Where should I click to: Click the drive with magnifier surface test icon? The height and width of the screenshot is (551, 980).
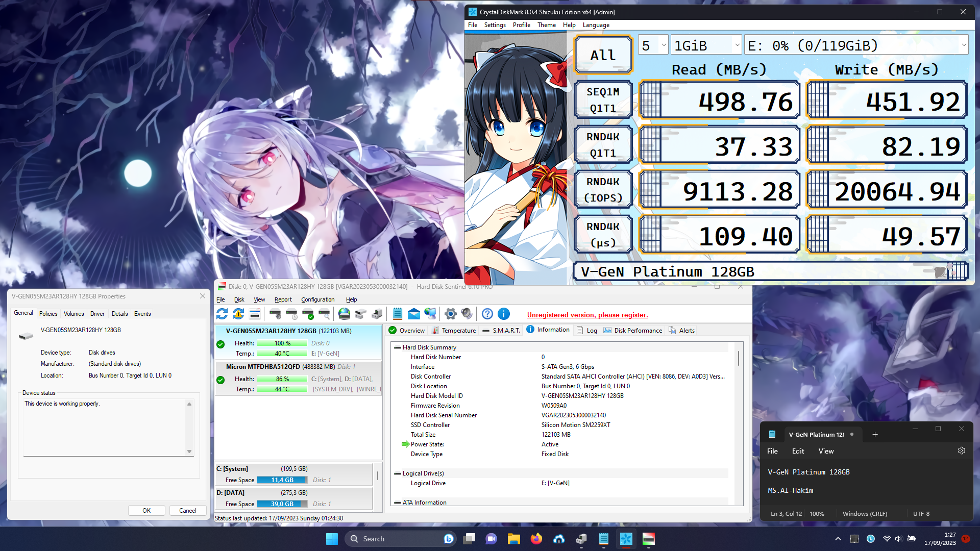[324, 314]
